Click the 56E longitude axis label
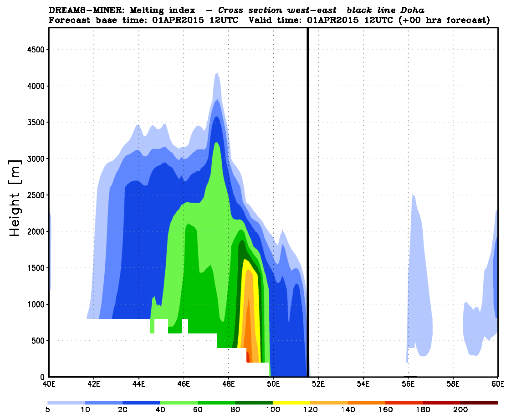 [x=409, y=384]
